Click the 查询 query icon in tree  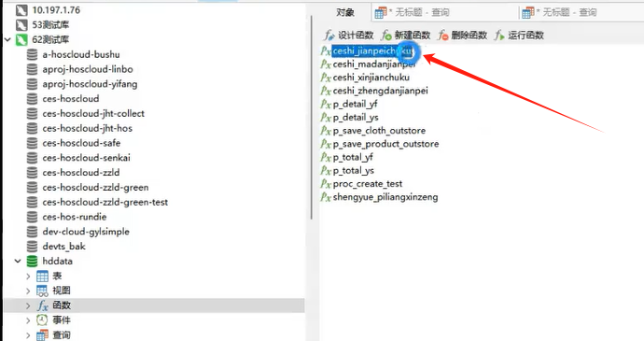click(42, 335)
